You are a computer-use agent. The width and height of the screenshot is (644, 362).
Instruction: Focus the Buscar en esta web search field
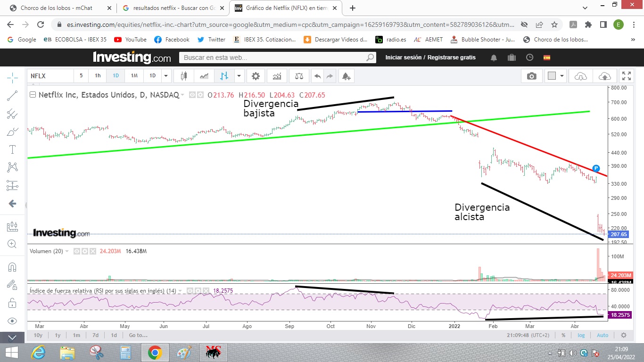point(277,58)
